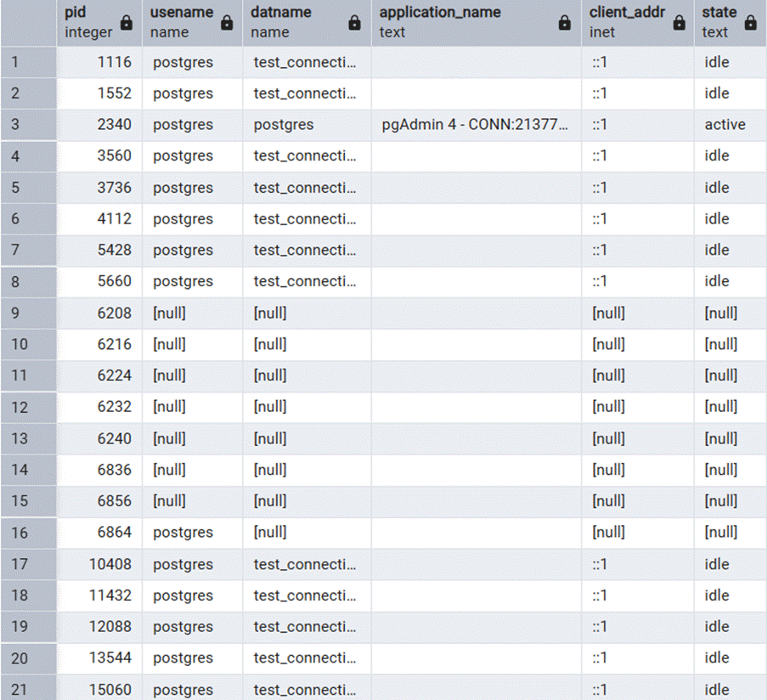
Task: Click pid cell 4112
Action: coord(99,218)
